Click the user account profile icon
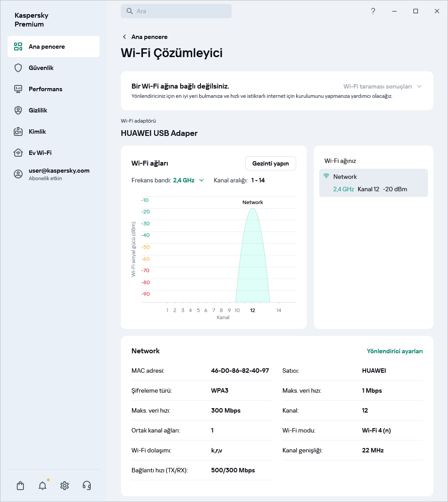448x502 pixels. click(18, 174)
